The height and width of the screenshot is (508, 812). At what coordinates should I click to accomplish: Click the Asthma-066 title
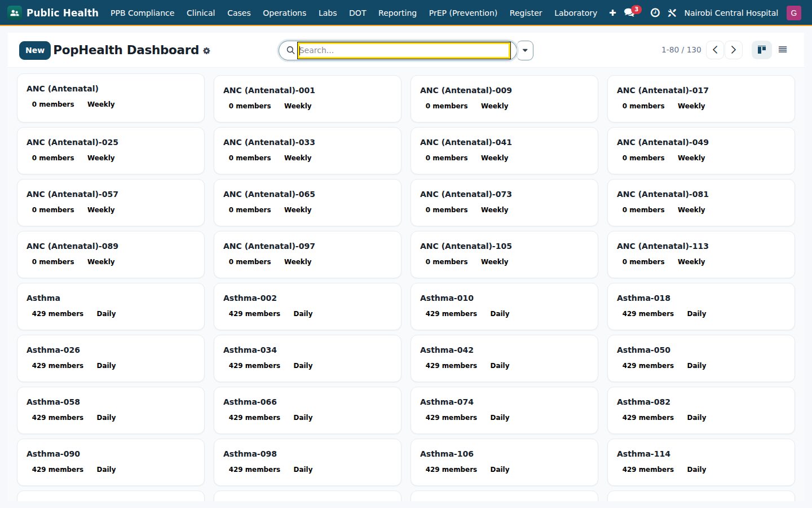[250, 402]
